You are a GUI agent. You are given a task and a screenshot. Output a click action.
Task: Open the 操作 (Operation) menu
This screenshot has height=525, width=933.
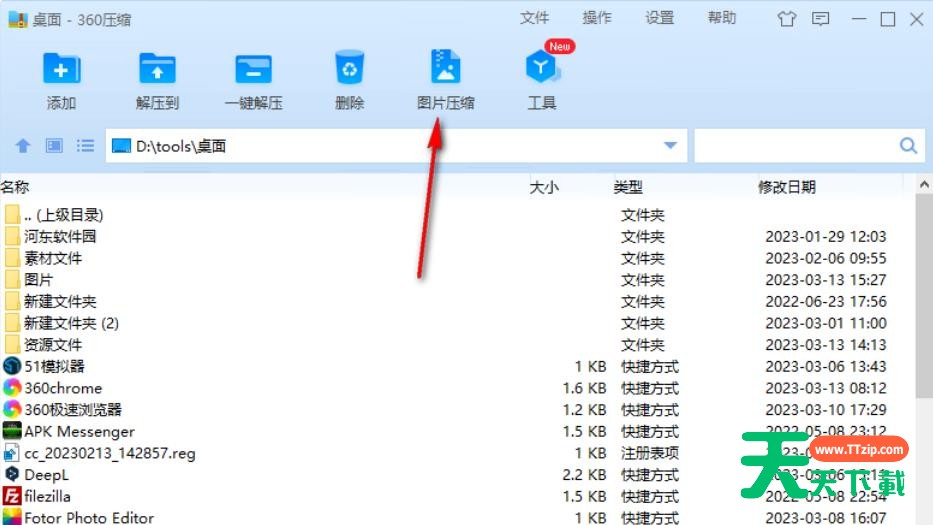[597, 18]
